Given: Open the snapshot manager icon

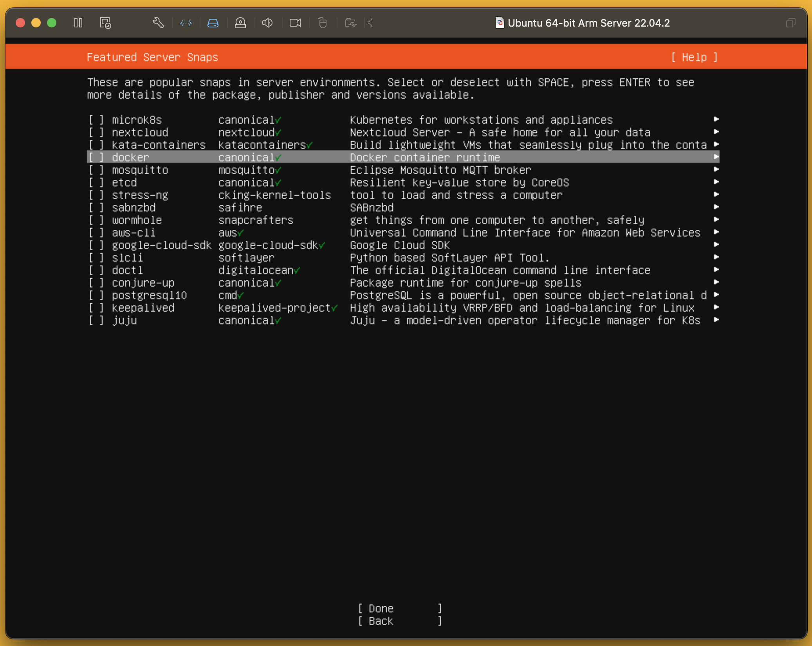Looking at the screenshot, I should point(105,23).
